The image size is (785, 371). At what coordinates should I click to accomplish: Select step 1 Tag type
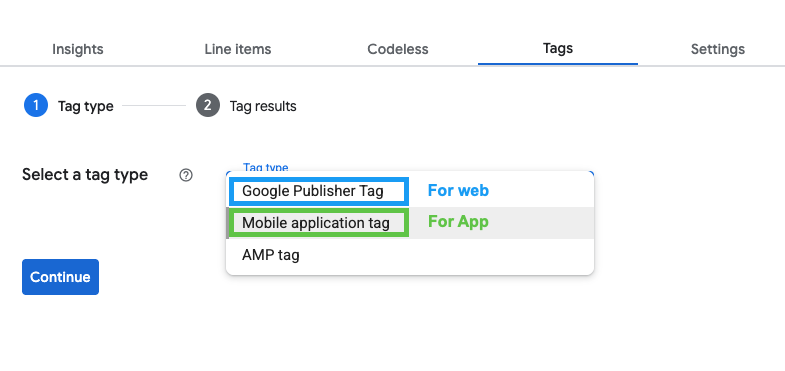[x=69, y=106]
